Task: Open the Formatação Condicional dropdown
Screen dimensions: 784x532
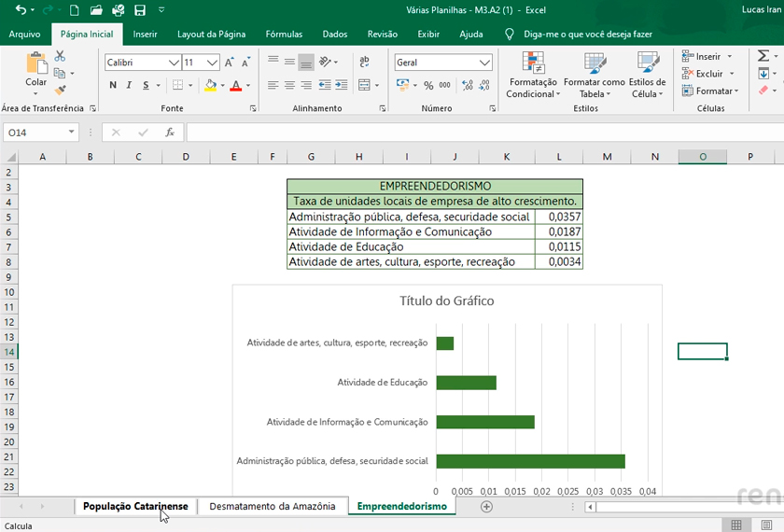Action: [x=533, y=77]
